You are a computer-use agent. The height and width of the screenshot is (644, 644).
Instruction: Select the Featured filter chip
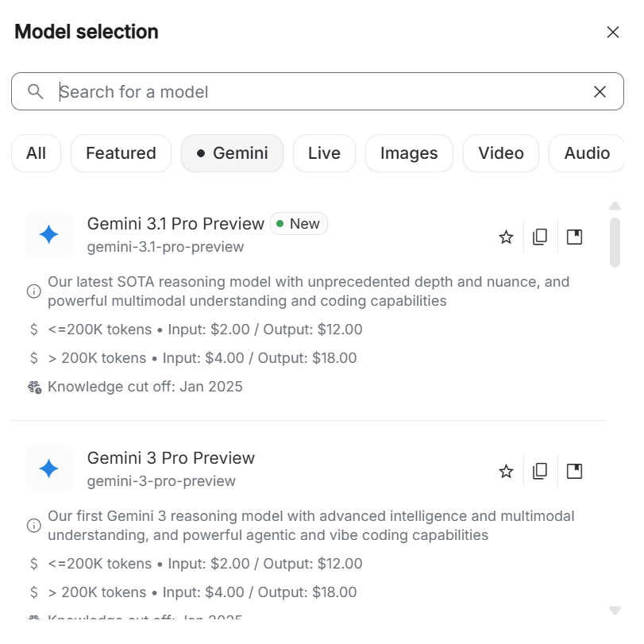(x=121, y=153)
